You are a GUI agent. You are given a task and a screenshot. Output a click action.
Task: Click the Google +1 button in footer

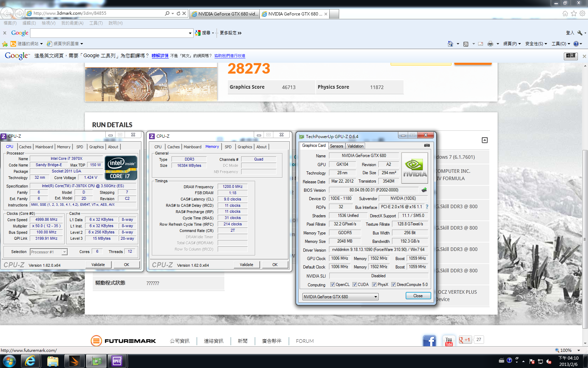click(x=465, y=340)
